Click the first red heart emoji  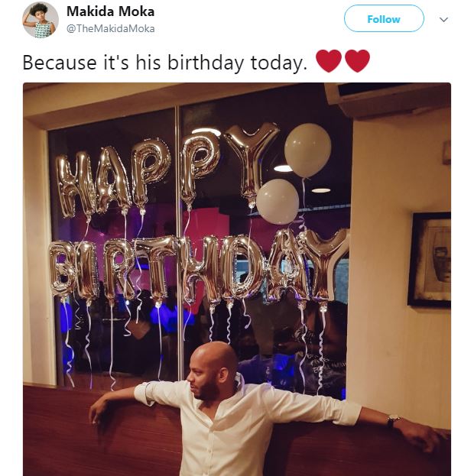coord(329,61)
